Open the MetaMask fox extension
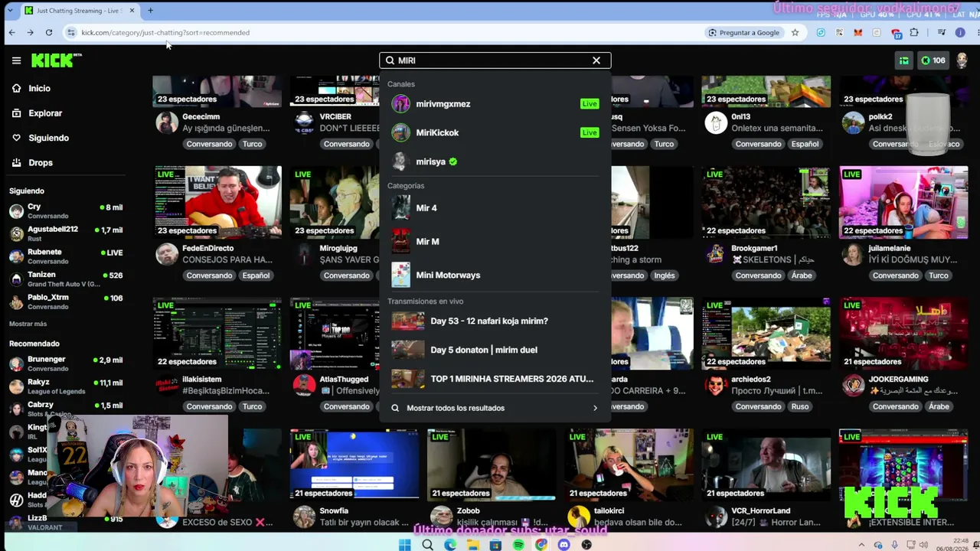Viewport: 980px width, 551px height. (858, 33)
